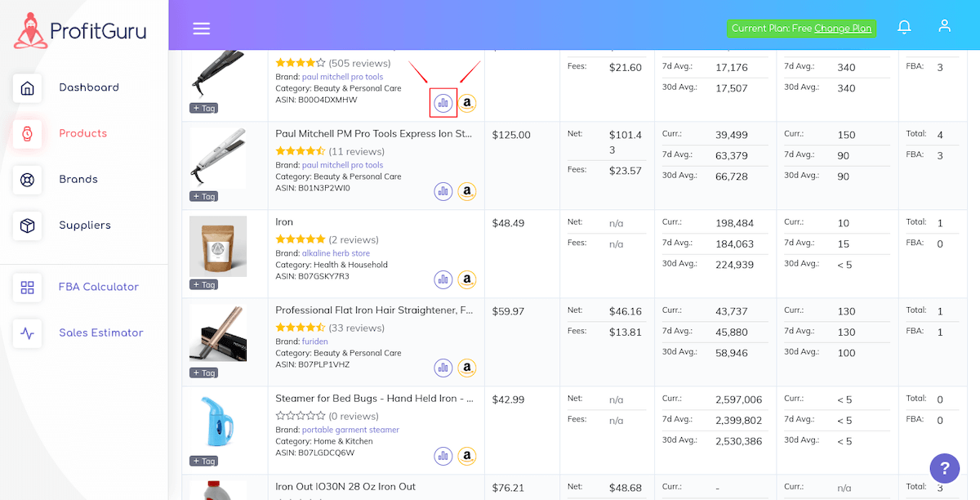The height and width of the screenshot is (500, 980).
Task: Open chart icon for ASIN B01N3P2WI0
Action: (x=443, y=191)
